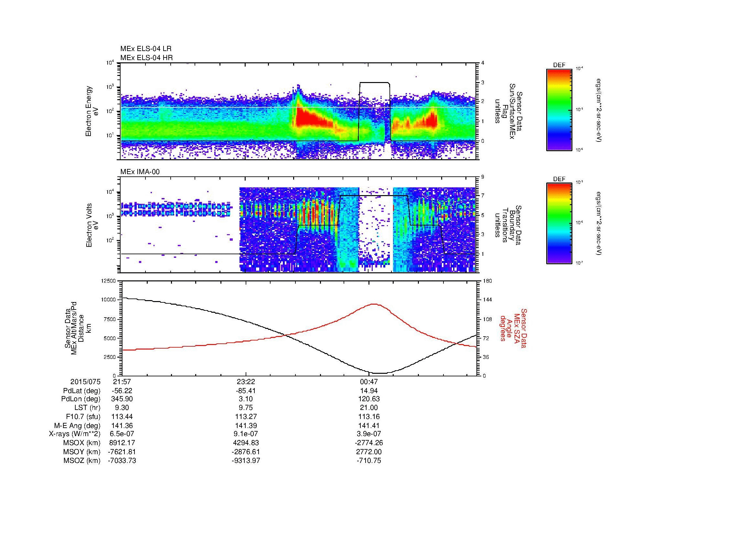
Task: Click the 'Boundary Transitions unitless' axis label
Action: [508, 225]
